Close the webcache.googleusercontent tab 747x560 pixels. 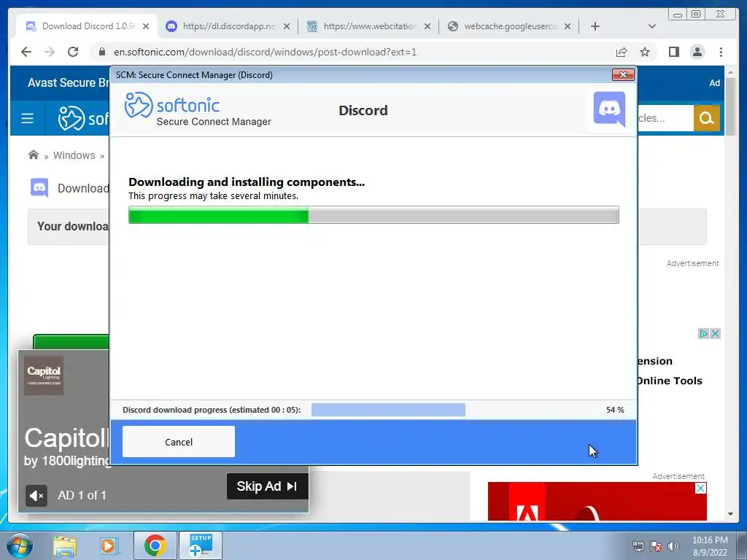click(568, 26)
